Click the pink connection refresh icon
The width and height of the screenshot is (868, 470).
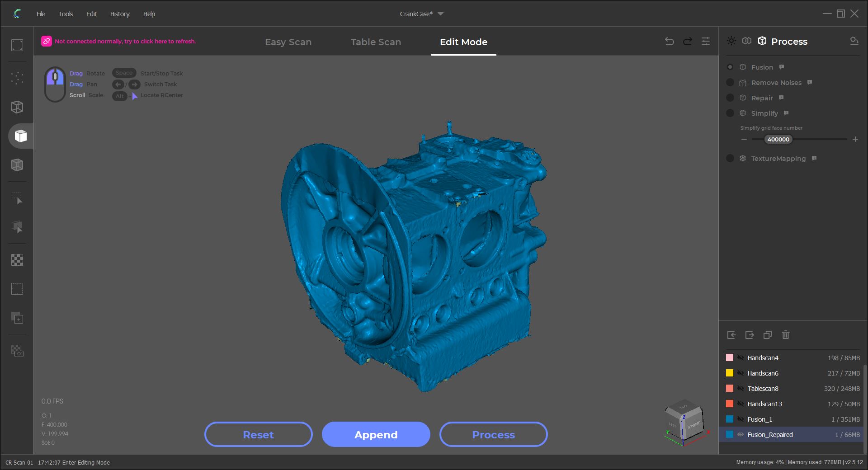pyautogui.click(x=47, y=41)
